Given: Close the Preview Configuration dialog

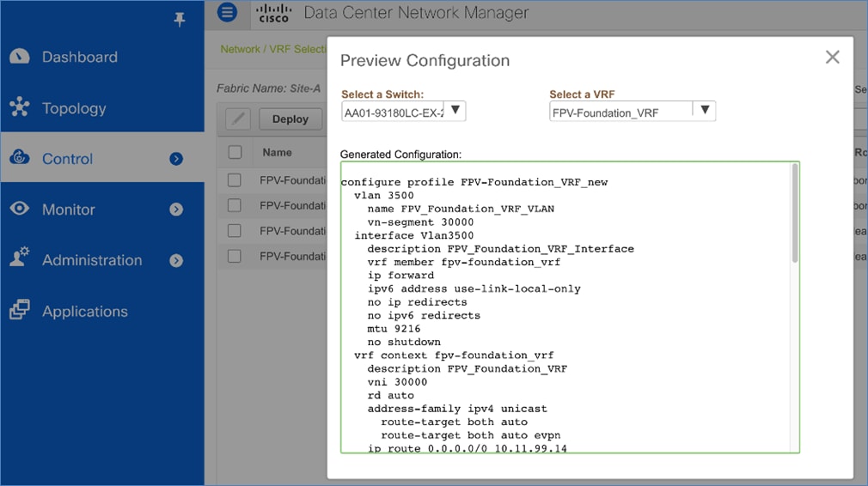Looking at the screenshot, I should (832, 57).
